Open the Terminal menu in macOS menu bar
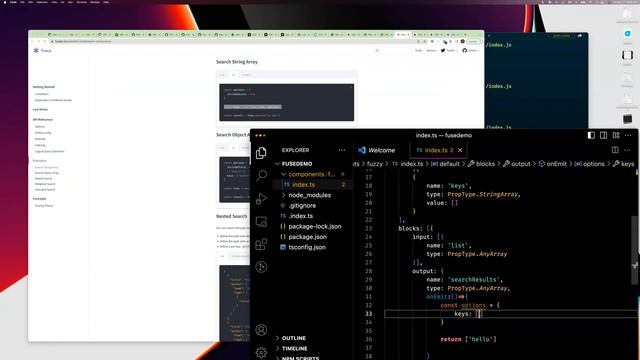The image size is (640, 360). pos(82,2)
